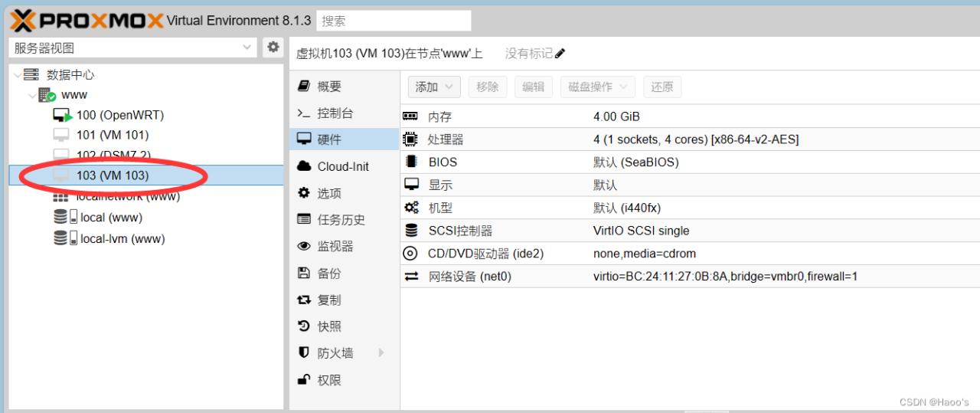Edit tags using the pencil icon
980x413 pixels.
click(560, 54)
